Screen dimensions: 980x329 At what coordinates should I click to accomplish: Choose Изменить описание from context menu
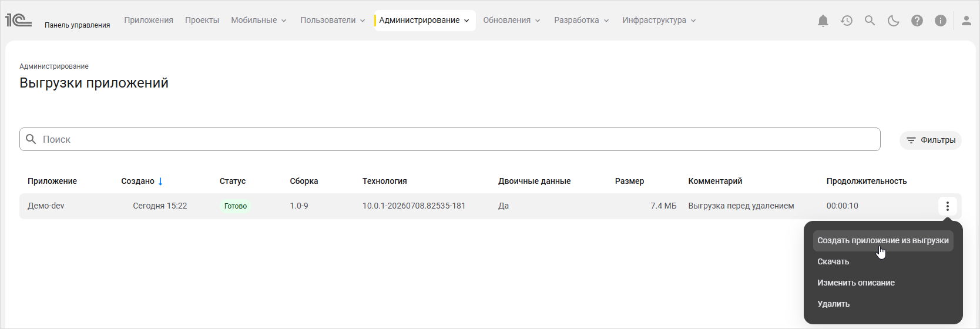coord(856,283)
